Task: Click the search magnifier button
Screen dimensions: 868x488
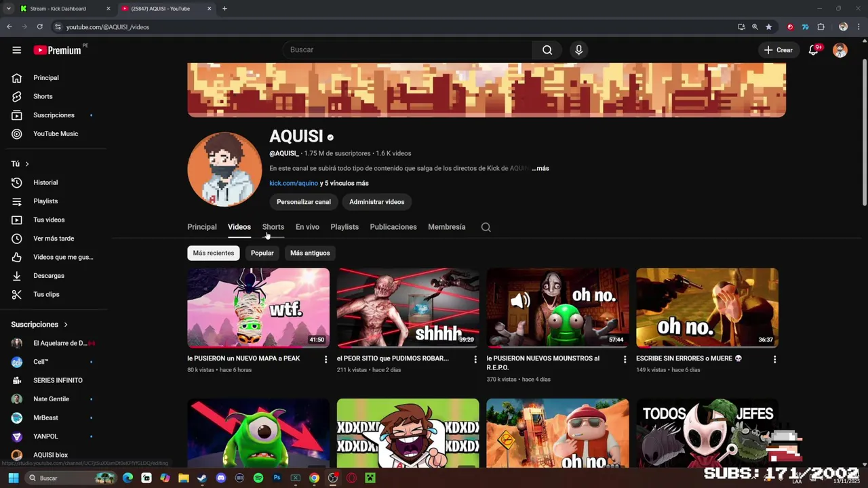Action: [x=547, y=50]
